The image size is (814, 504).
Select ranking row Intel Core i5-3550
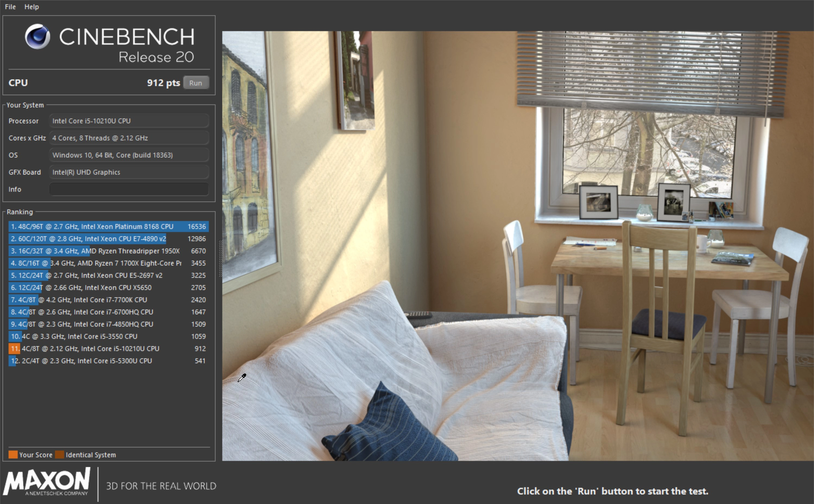108,336
